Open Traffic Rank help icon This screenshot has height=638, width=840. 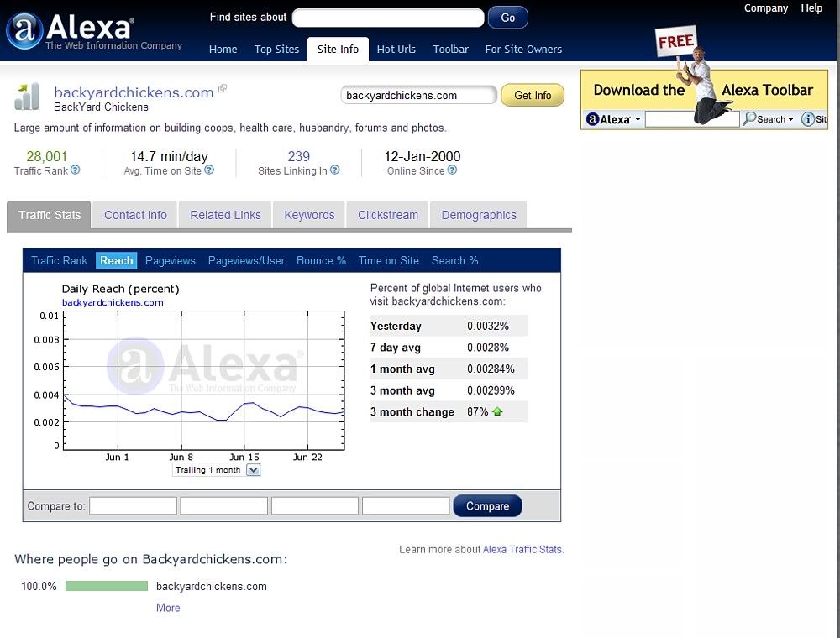(76, 170)
